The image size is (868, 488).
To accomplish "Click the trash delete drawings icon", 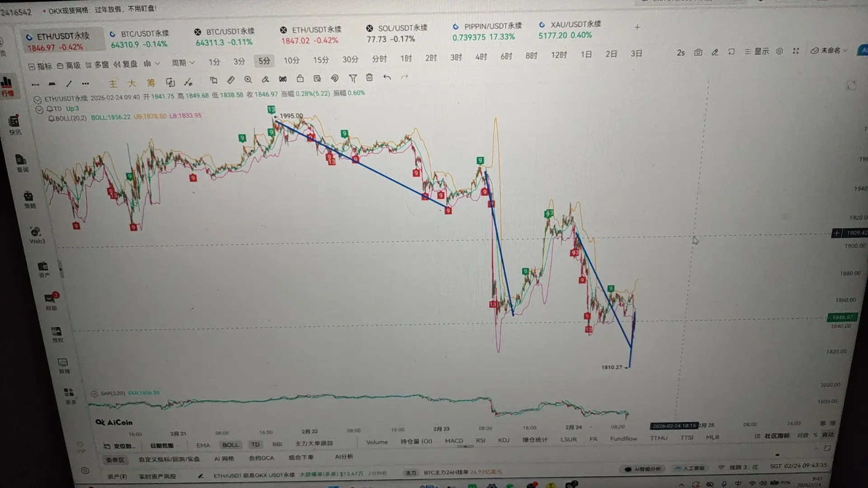I will pyautogui.click(x=369, y=78).
